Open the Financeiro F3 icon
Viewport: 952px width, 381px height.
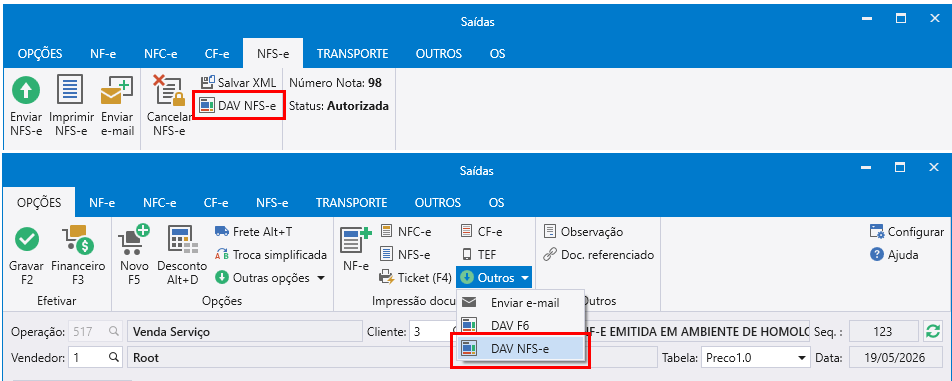(78, 240)
